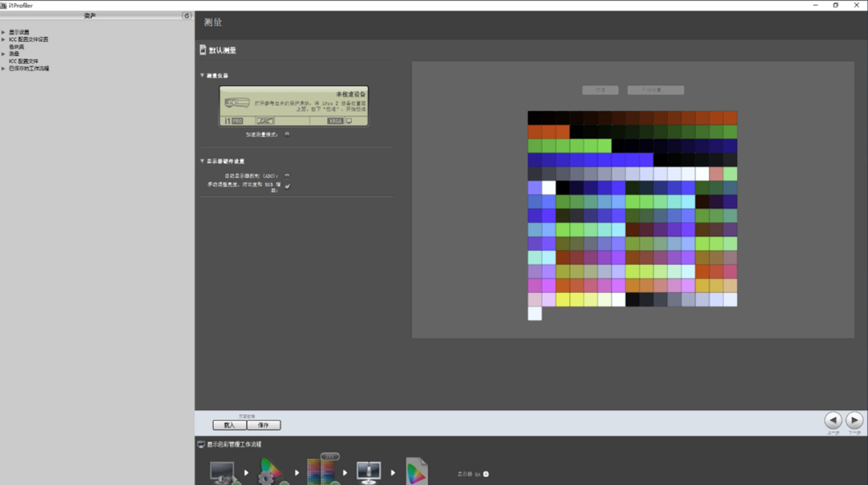This screenshot has height=485, width=868.
Task: Select 测量 in the assets tree
Action: 14,54
